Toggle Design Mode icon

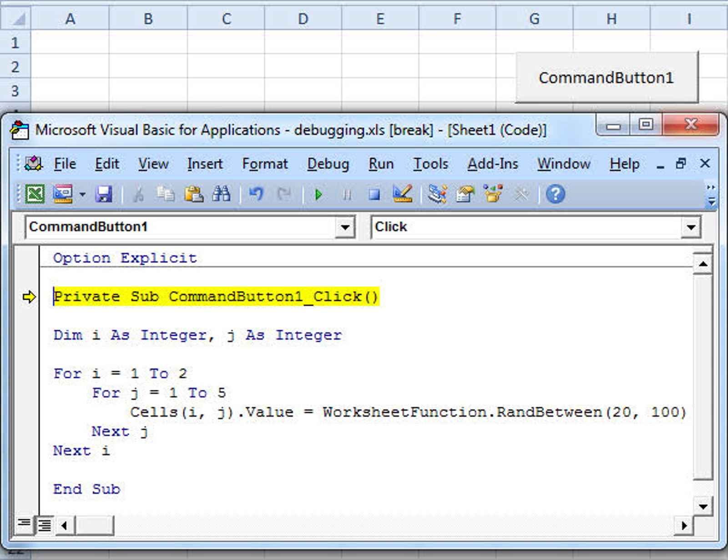click(402, 194)
